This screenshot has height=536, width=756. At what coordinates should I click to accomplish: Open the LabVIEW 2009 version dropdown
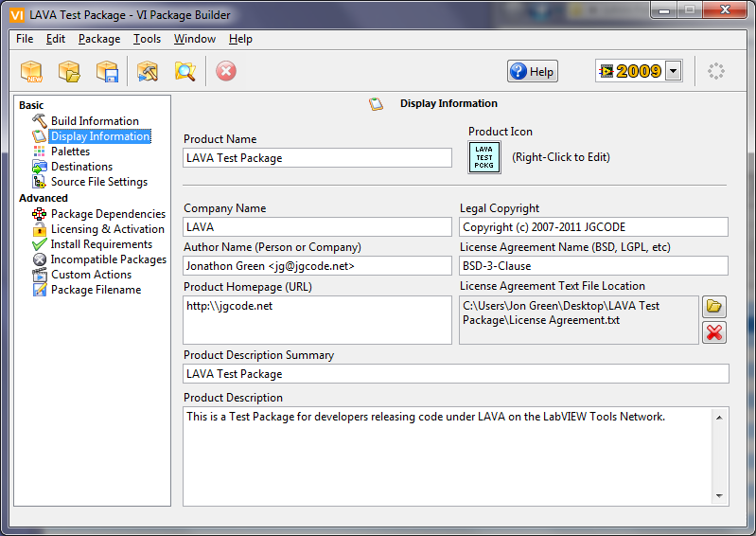(673, 71)
